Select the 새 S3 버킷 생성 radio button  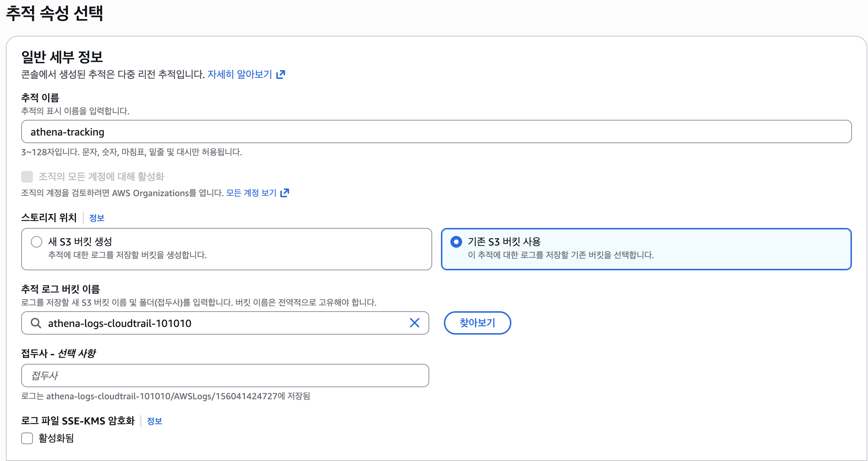37,242
